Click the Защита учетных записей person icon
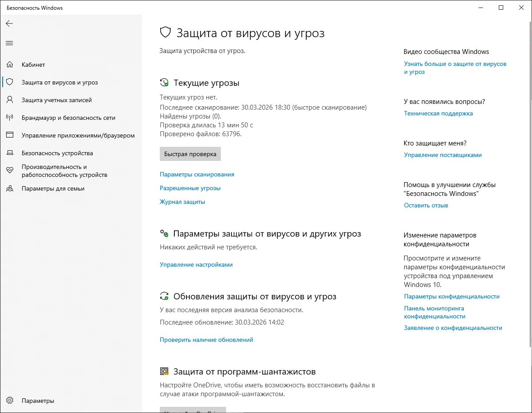This screenshot has height=413, width=532. click(10, 100)
